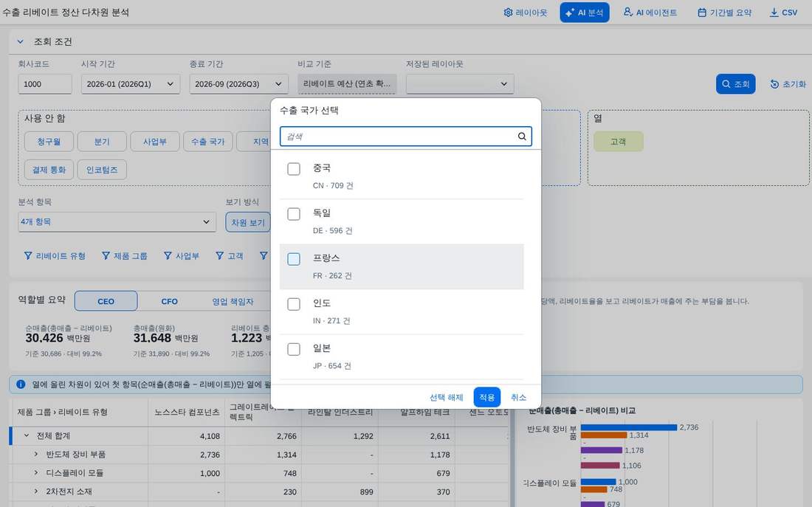
Task: Open the 시작 기간 dropdown 2026-01
Action: 131,84
